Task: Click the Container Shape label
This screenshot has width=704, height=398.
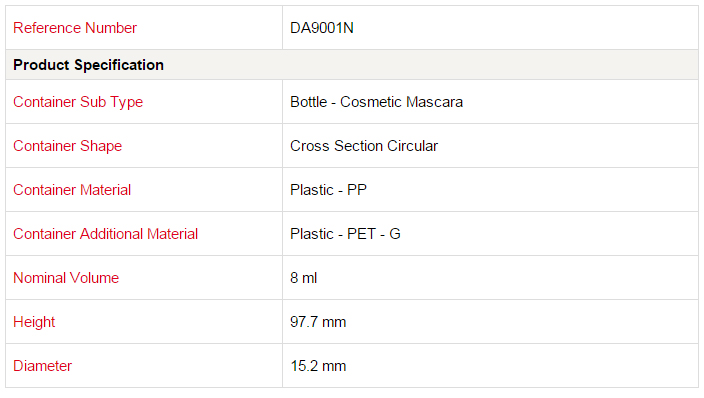Action: click(x=67, y=146)
